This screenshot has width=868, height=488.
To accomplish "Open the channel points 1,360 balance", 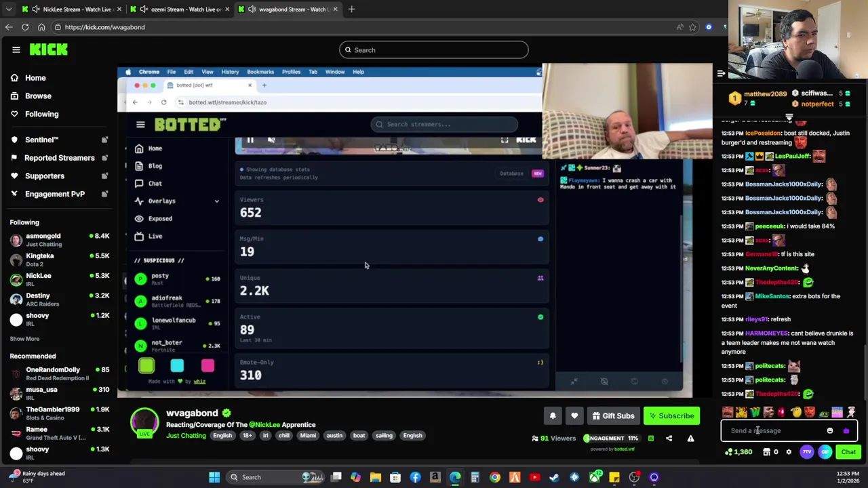I will point(738,452).
